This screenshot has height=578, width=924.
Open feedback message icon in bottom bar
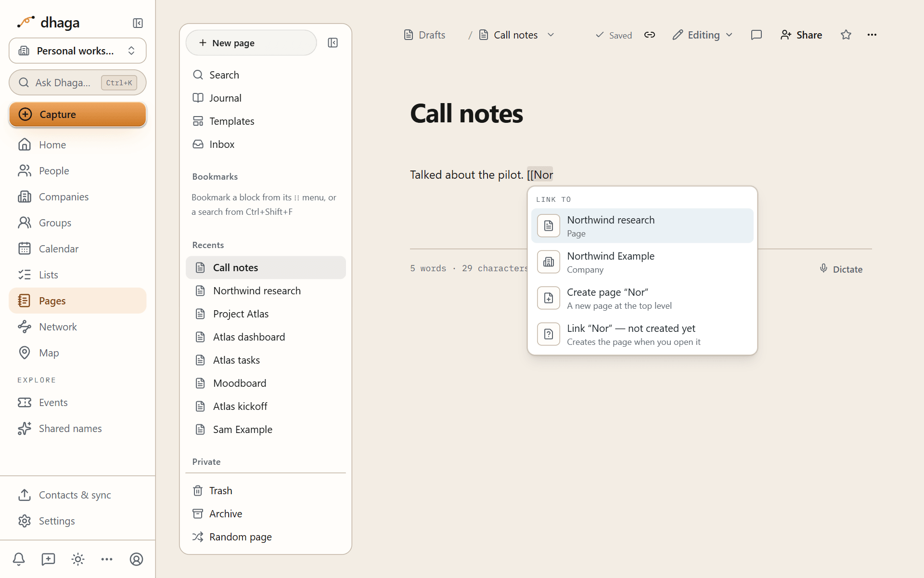coord(48,559)
